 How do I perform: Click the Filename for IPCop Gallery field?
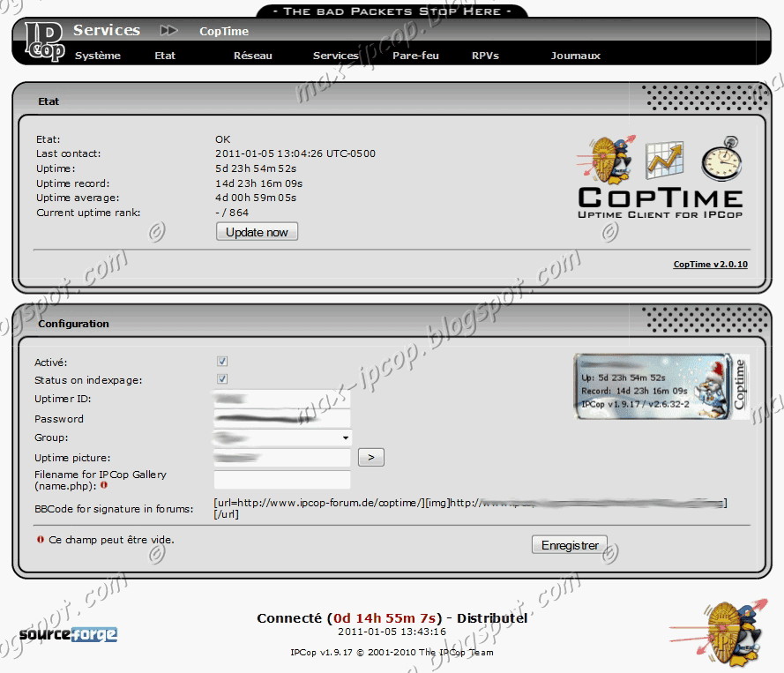point(282,480)
